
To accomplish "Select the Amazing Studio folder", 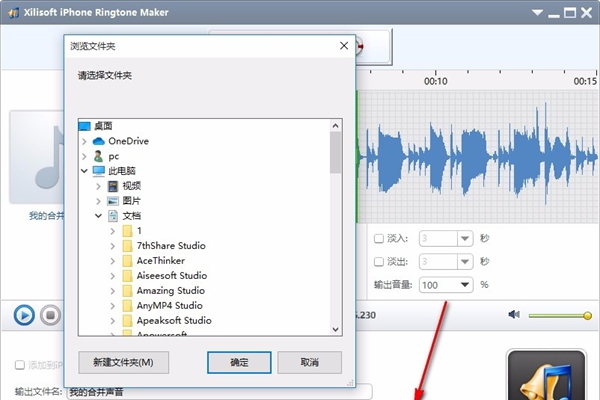I will (x=171, y=291).
